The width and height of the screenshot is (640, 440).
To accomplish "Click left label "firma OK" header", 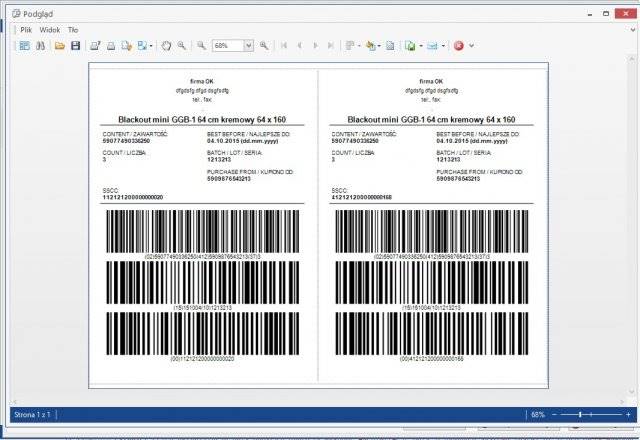I will pos(202,81).
